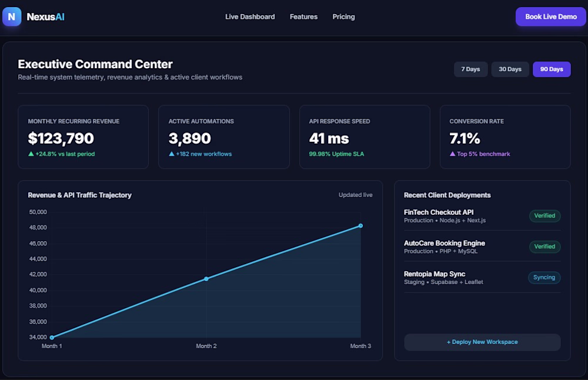Click the Book Live Demo button
This screenshot has height=380, width=588.
pyautogui.click(x=550, y=17)
